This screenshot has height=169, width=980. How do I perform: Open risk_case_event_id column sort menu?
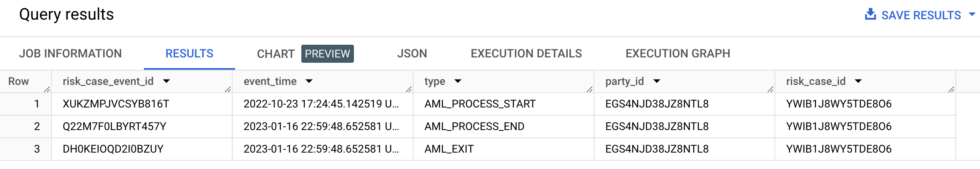pyautogui.click(x=166, y=81)
